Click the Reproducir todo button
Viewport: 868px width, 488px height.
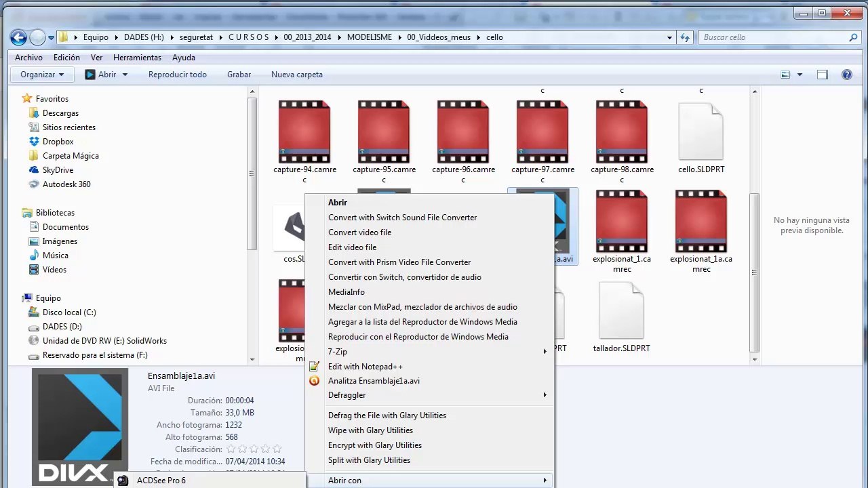178,75
